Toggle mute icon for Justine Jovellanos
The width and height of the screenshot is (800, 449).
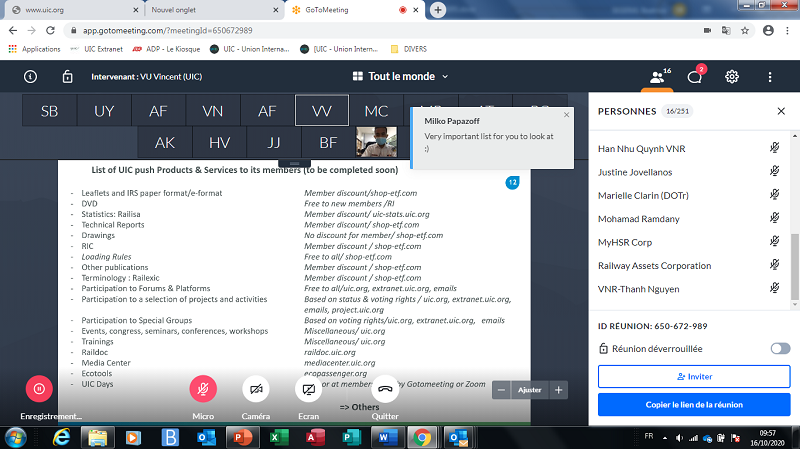774,171
